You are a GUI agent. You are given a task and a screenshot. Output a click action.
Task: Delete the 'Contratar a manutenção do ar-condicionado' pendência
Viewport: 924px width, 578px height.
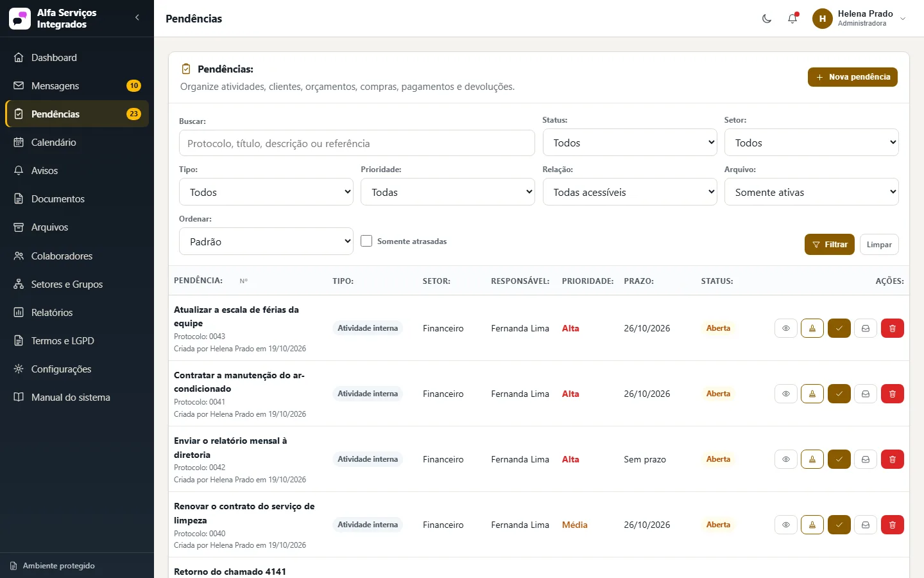coord(893,394)
